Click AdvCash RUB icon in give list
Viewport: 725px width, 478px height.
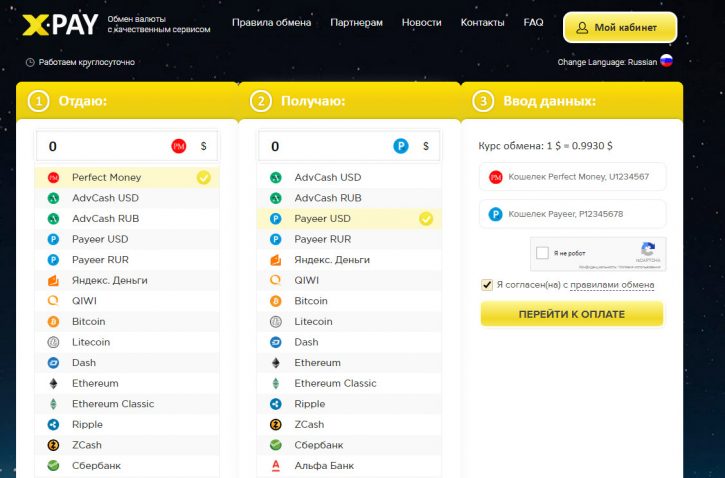coord(53,219)
